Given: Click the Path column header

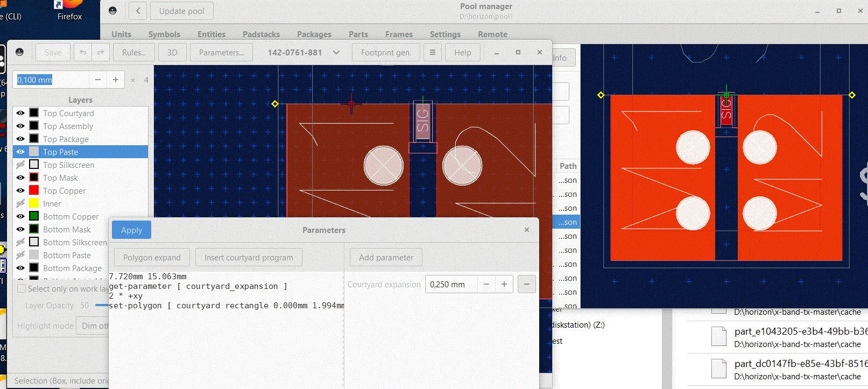Looking at the screenshot, I should (568, 166).
